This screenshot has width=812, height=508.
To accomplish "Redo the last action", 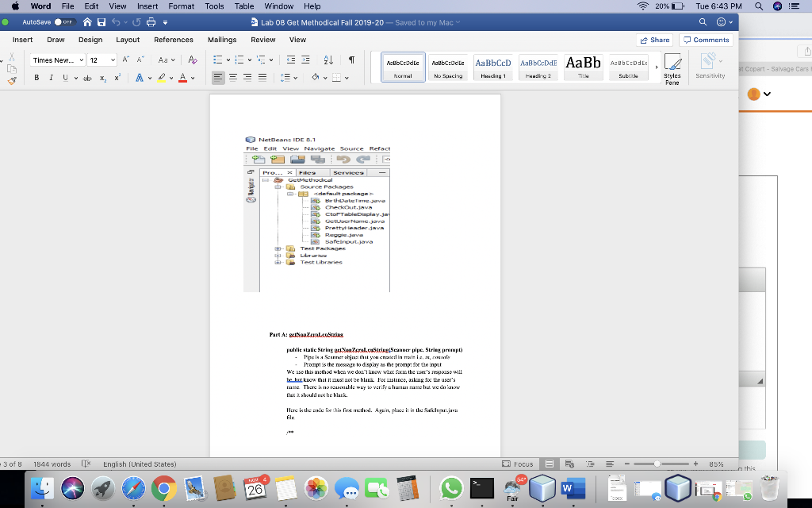I will 136,22.
